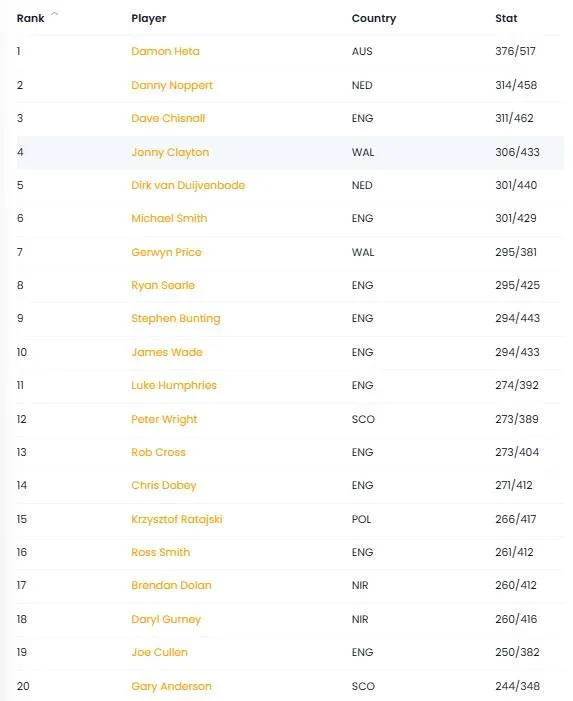Click the sort arrow next to Rank
Screen dimensions: 573x701
click(x=55, y=13)
